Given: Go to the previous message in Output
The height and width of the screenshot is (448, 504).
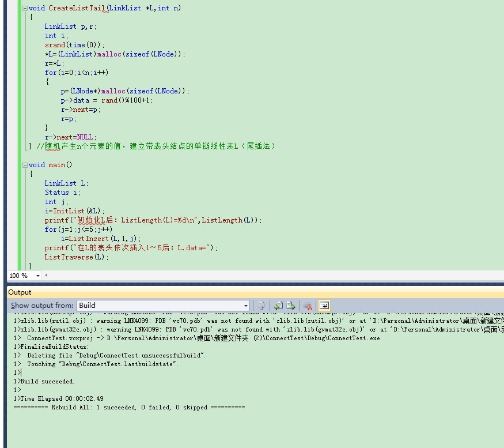Looking at the screenshot, I should coord(278,306).
